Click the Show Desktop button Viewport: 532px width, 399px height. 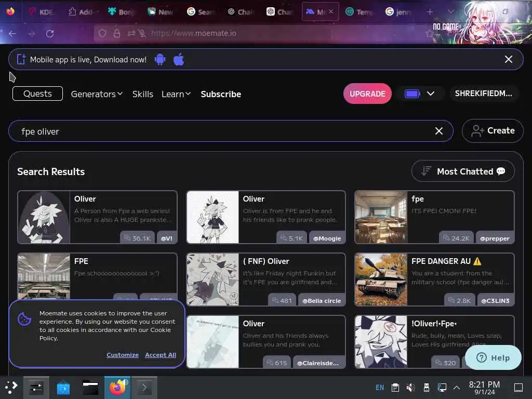pyautogui.click(x=518, y=388)
